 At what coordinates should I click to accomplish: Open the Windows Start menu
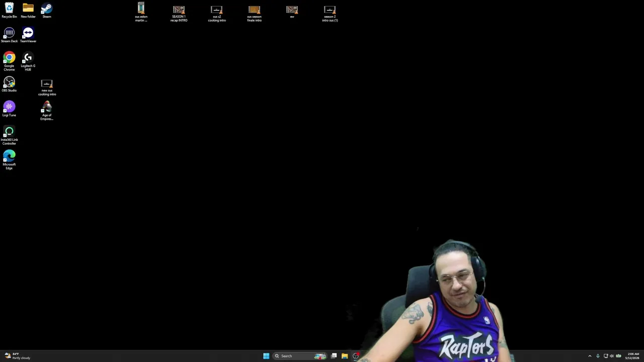pos(266,356)
